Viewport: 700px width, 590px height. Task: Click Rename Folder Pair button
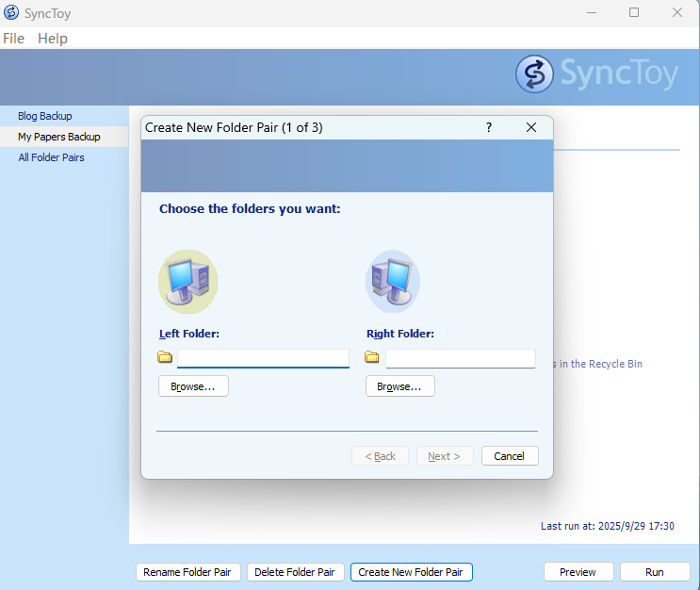coord(187,572)
